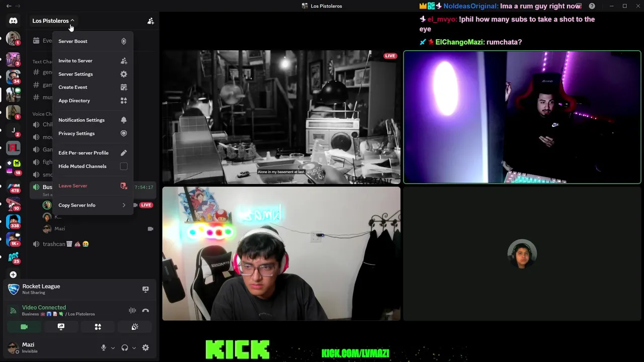Select Server Boost menu item
This screenshot has width=644, height=362.
point(93,41)
